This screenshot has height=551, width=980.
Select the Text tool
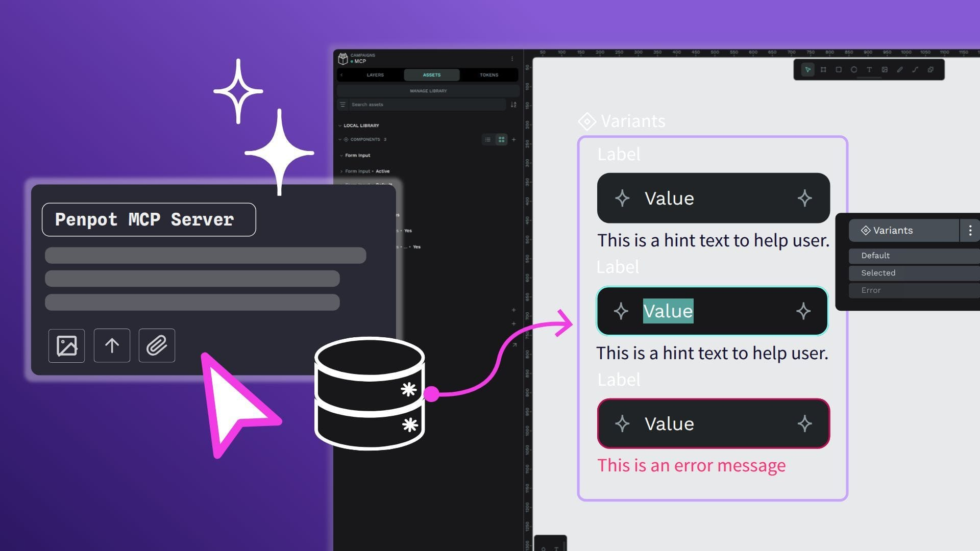(x=869, y=70)
